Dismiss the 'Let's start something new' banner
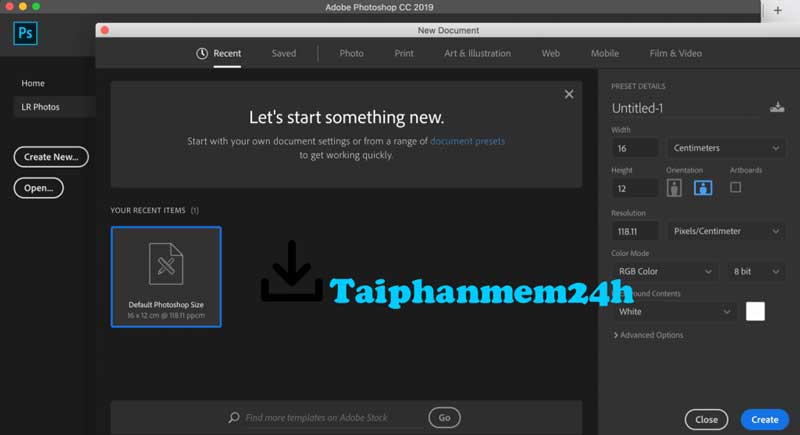 (569, 94)
